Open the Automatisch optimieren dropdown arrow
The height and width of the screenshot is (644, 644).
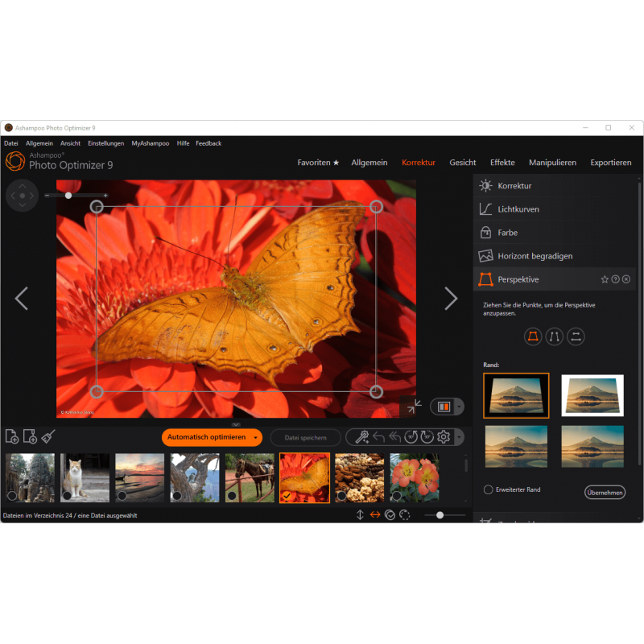click(256, 438)
